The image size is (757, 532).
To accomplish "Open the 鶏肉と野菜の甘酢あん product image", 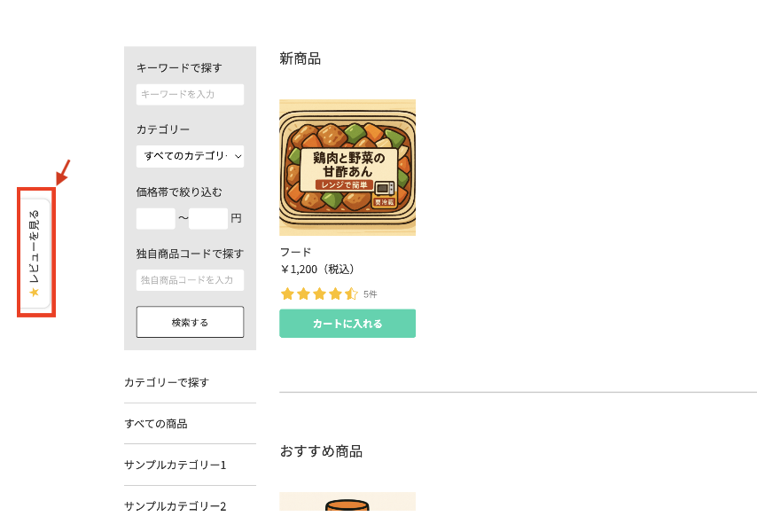I will 347,167.
